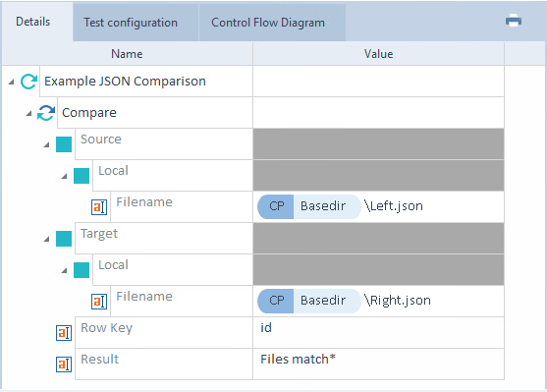Select the Example JSON Comparison test case icon
Viewport: 547px width, 392px height.
click(28, 82)
